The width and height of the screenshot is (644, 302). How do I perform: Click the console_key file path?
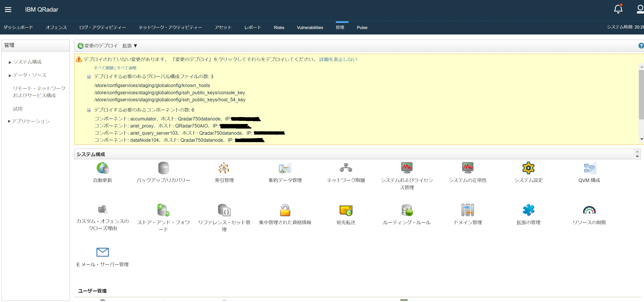(170, 93)
